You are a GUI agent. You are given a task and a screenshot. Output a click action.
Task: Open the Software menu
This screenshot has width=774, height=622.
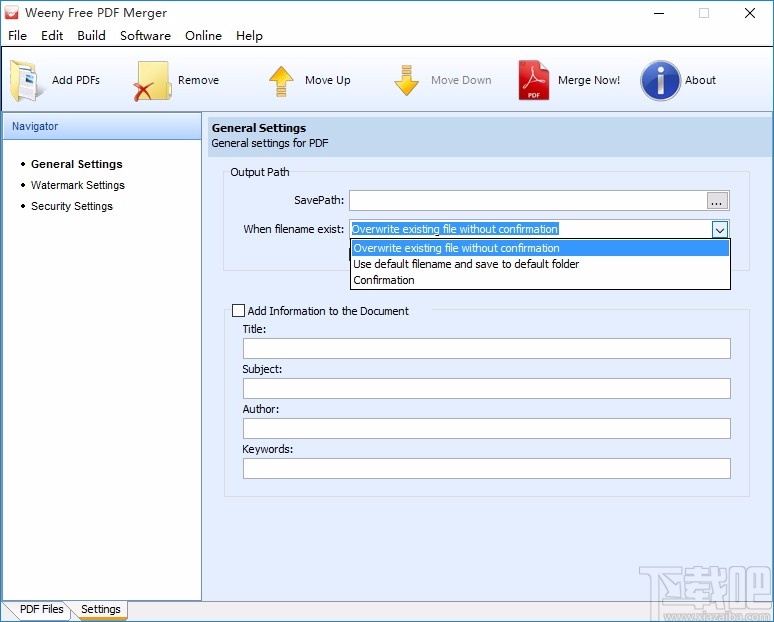coord(145,35)
